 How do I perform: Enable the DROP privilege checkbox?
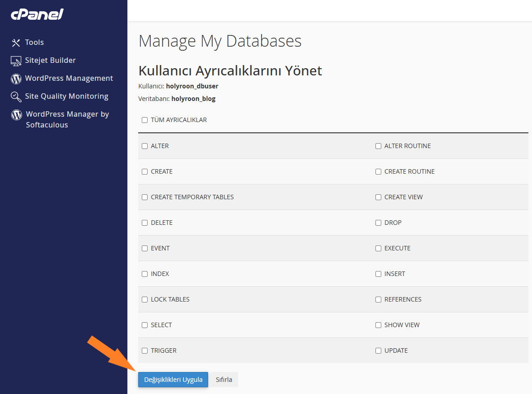click(x=378, y=223)
